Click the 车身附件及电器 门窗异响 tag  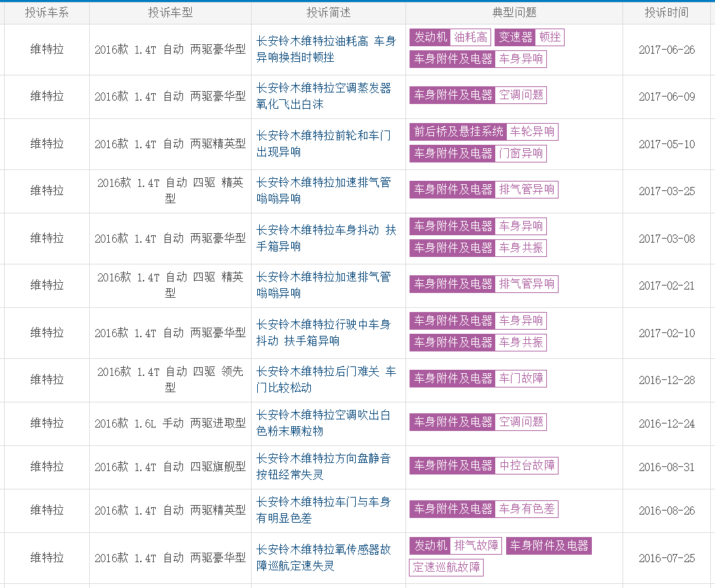click(478, 154)
